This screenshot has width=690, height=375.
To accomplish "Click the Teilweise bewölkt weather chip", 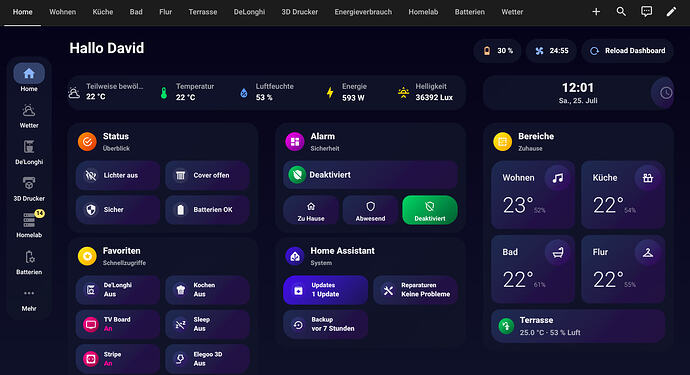I will coord(107,92).
